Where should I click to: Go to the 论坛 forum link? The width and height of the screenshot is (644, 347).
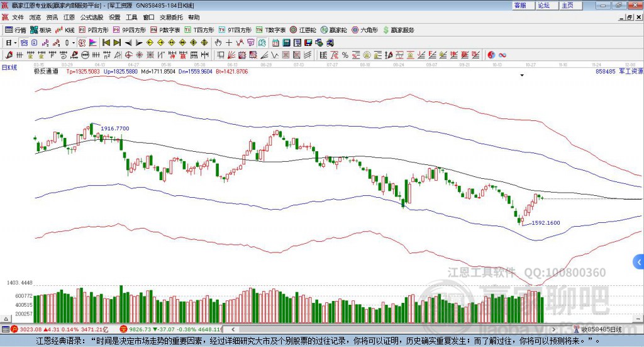[x=544, y=5]
